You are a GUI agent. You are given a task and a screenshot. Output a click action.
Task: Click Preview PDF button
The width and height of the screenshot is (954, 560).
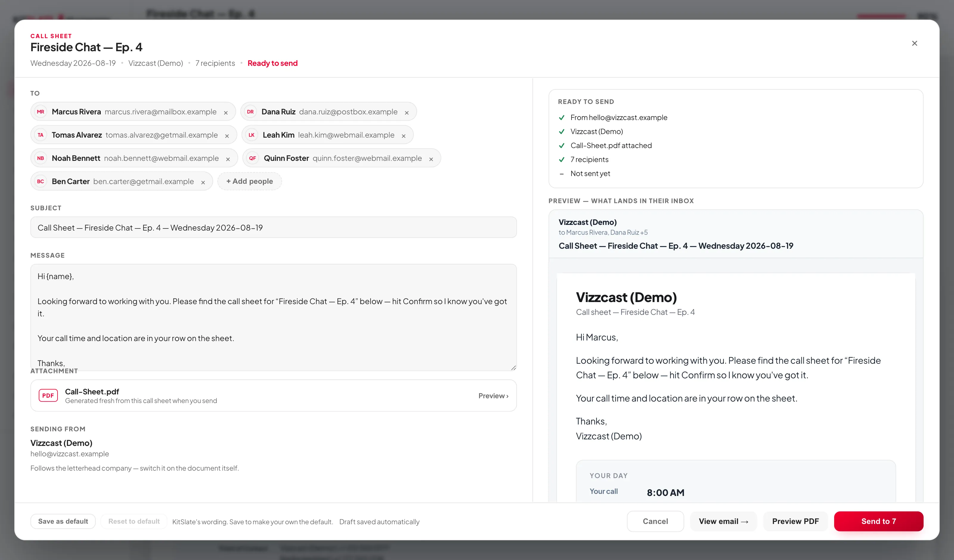click(795, 521)
